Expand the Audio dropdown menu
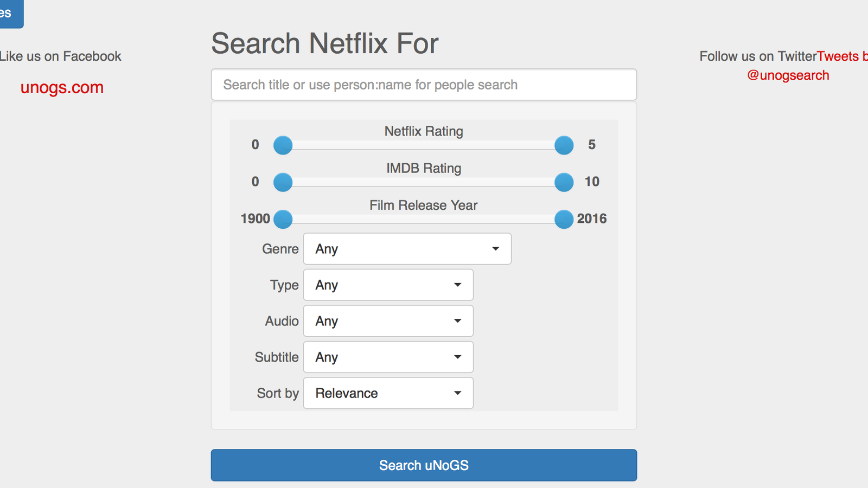This screenshot has height=488, width=868. coord(388,321)
